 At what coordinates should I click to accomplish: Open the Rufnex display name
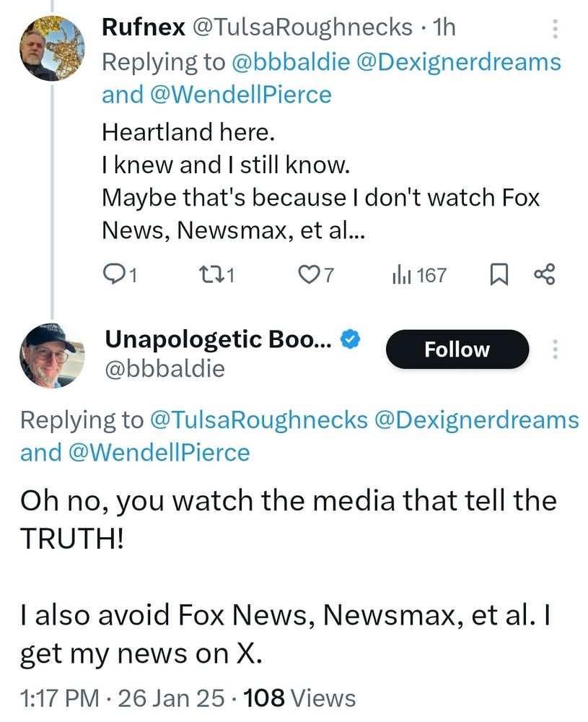143,27
